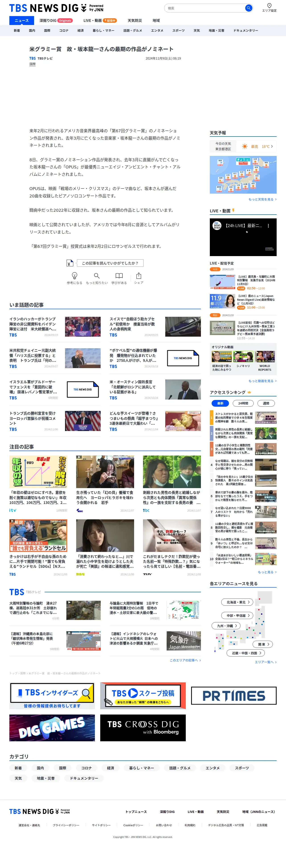Click the TBS インサイダーズ banner
This screenshot has height=868, width=286.
52,696
